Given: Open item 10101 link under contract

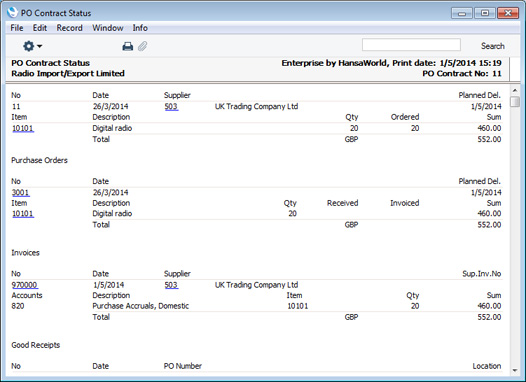Looking at the screenshot, I should [x=23, y=128].
